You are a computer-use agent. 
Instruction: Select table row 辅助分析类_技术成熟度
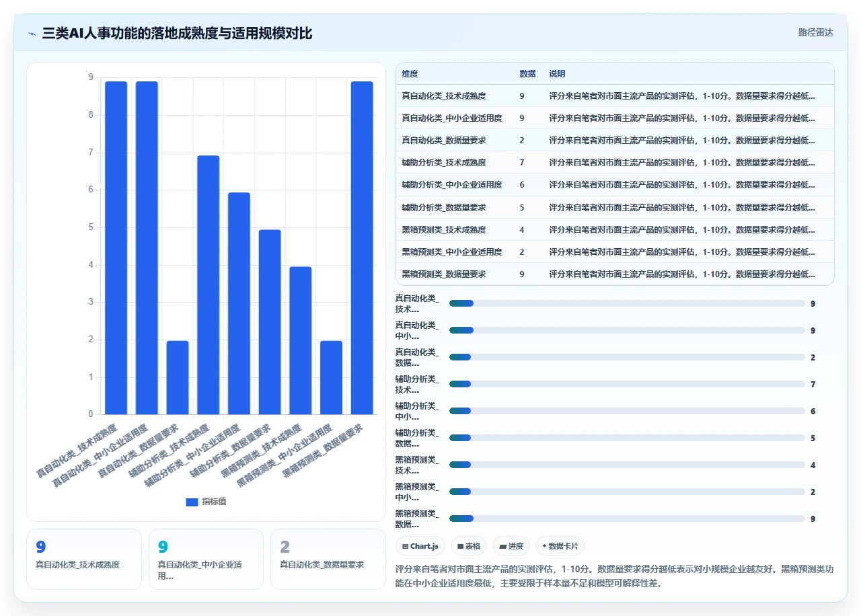[x=615, y=162]
